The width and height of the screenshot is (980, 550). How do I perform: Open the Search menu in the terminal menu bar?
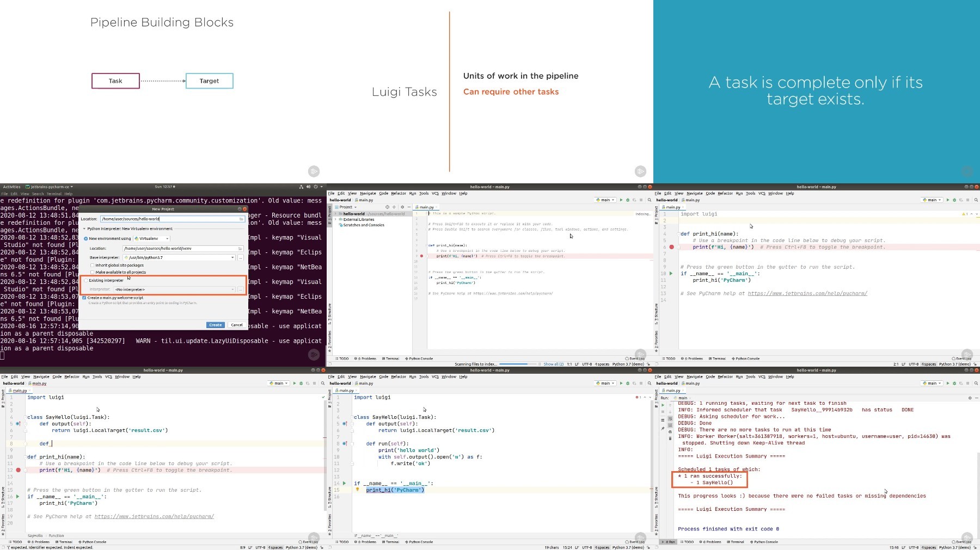coord(38,194)
